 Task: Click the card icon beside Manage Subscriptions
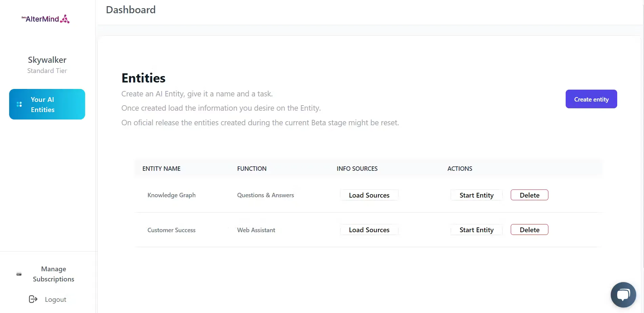[x=19, y=274]
